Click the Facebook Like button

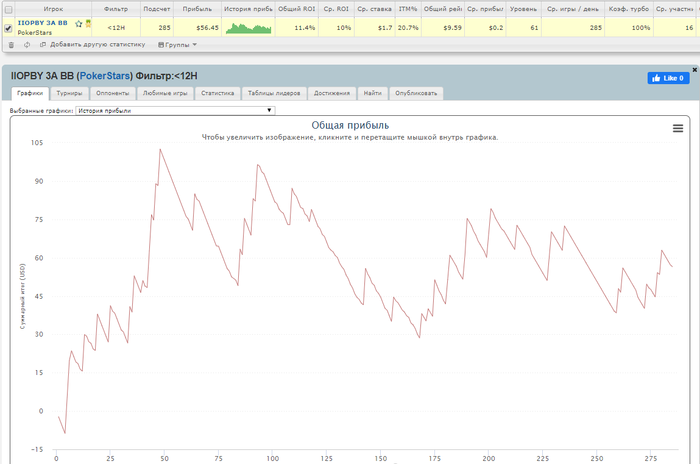click(669, 78)
